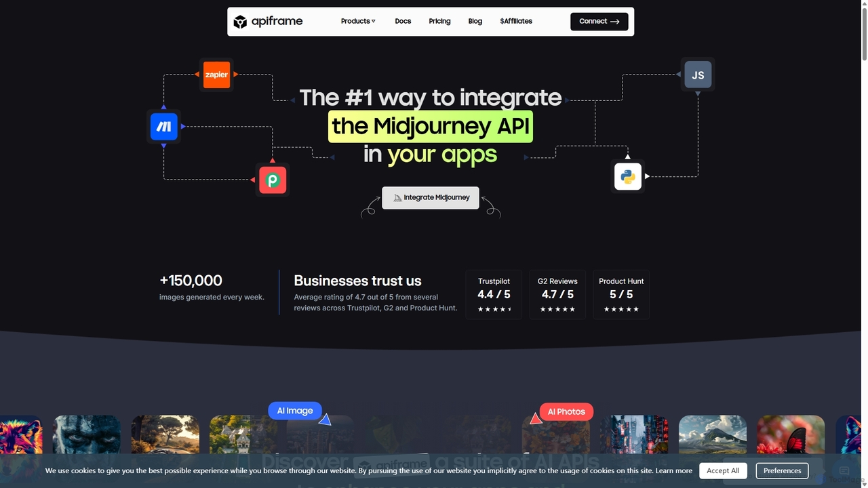Follow the Learn more cookie link

coord(674,470)
